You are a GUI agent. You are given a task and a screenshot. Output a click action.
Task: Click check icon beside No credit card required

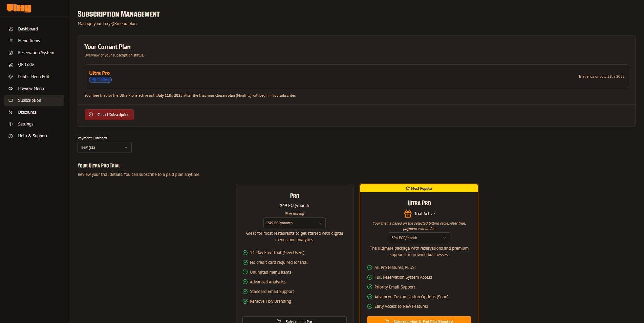245,262
